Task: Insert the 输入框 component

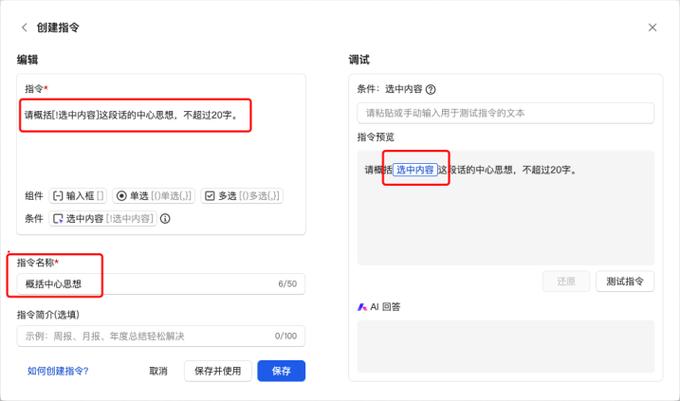Action: coord(78,196)
